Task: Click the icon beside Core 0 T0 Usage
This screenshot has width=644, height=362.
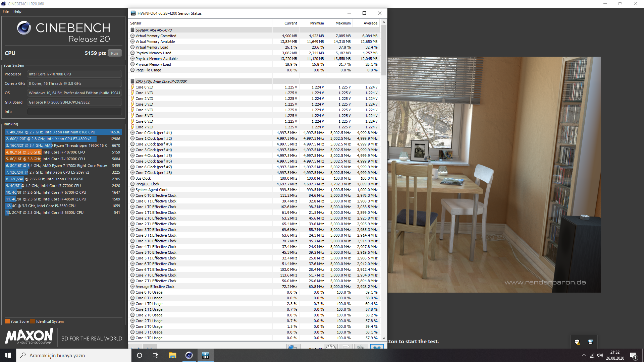Action: click(132, 292)
